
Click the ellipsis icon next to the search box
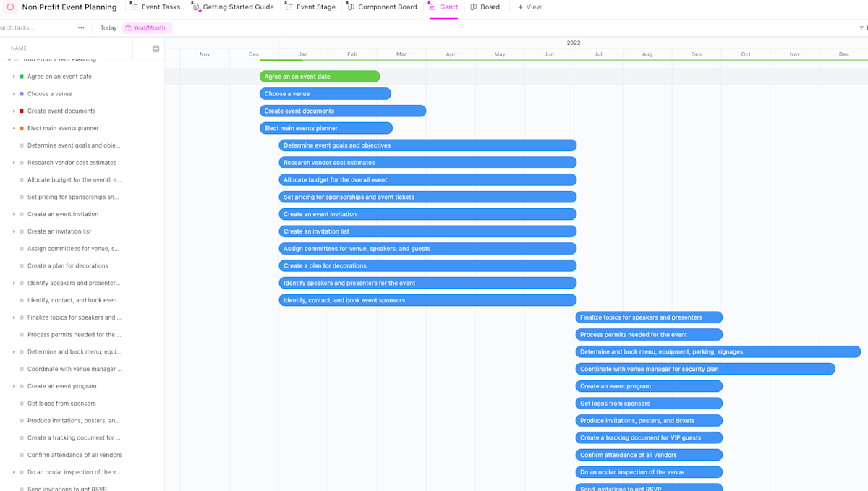coord(80,27)
